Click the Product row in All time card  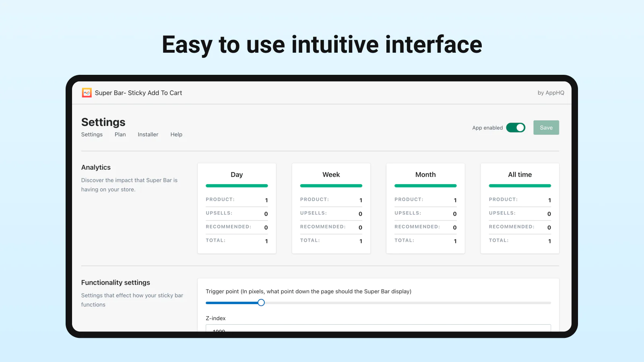520,200
